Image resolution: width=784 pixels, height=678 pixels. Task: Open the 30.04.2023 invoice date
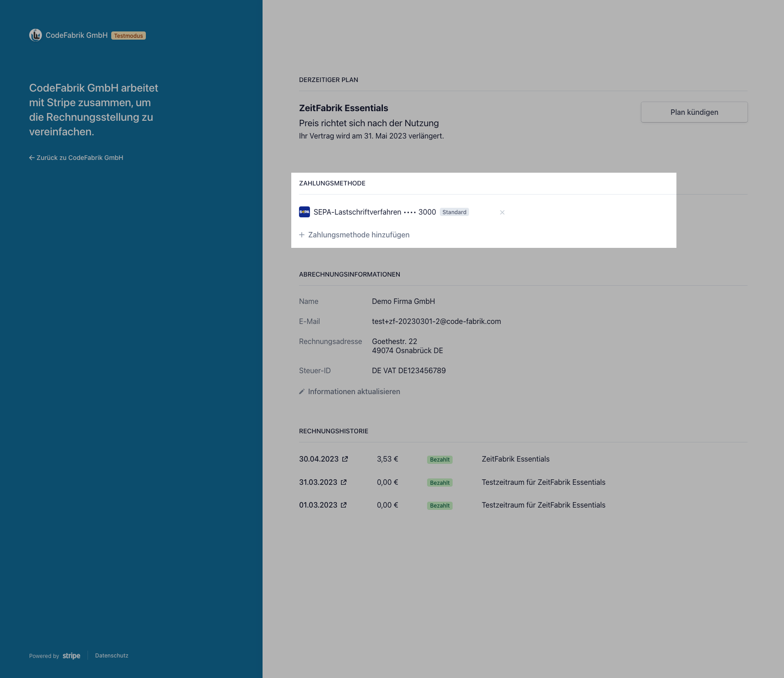click(319, 459)
